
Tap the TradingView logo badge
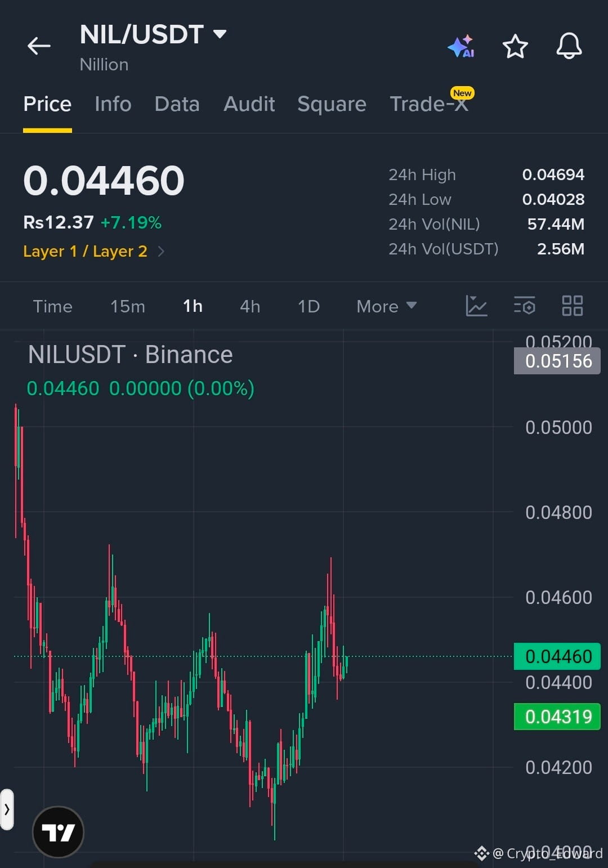59,832
